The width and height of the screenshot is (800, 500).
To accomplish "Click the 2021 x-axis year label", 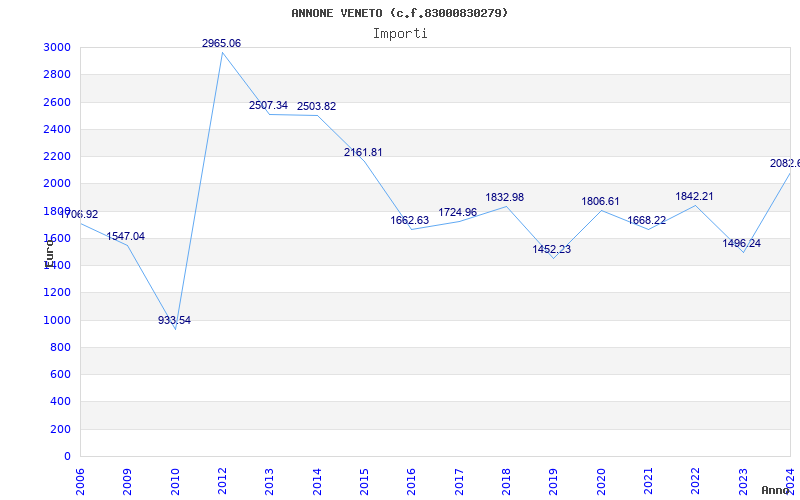I will coord(648,482).
